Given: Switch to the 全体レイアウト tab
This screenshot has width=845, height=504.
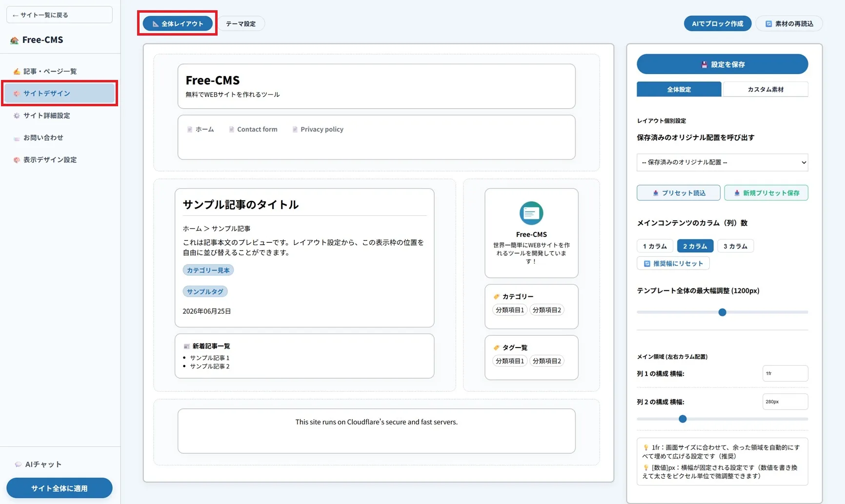Looking at the screenshot, I should coord(178,24).
